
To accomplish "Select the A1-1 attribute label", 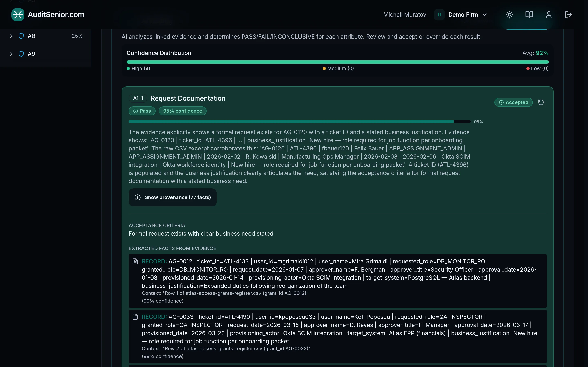I will tap(138, 98).
